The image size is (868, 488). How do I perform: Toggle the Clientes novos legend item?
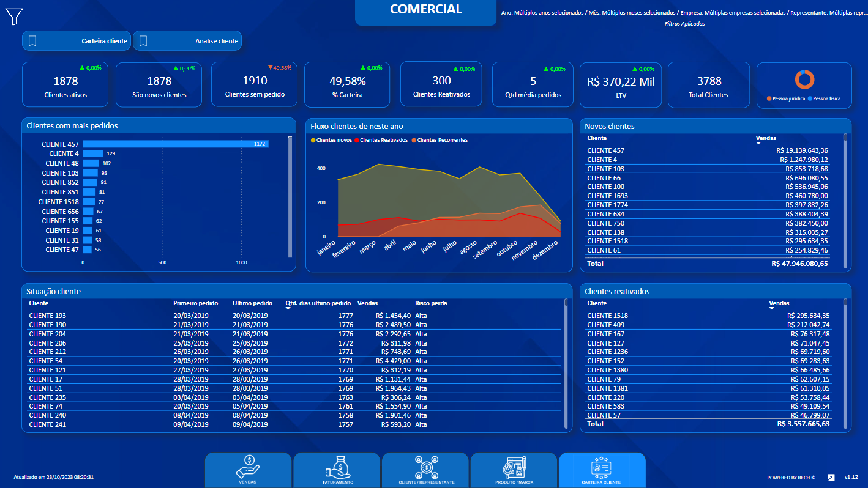click(x=331, y=140)
